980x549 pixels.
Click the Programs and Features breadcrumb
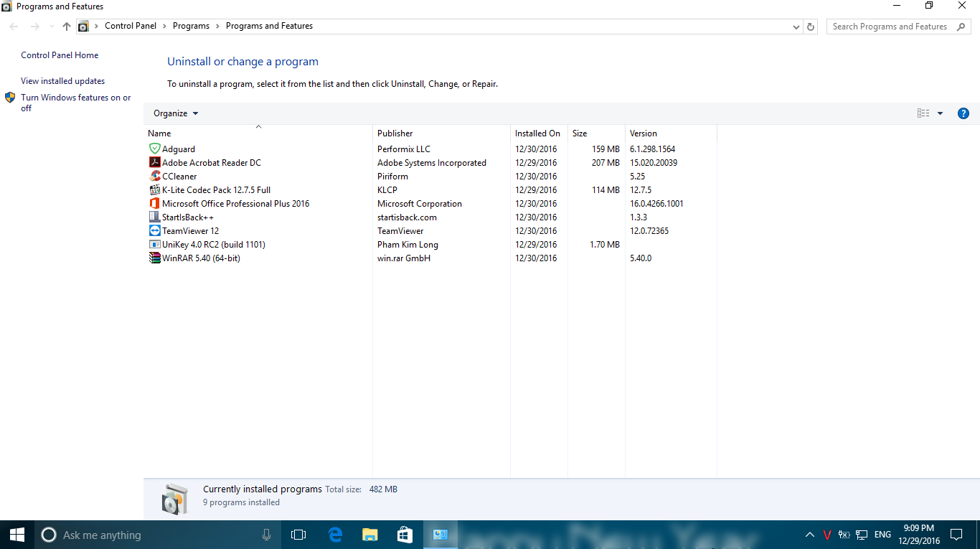pyautogui.click(x=269, y=26)
